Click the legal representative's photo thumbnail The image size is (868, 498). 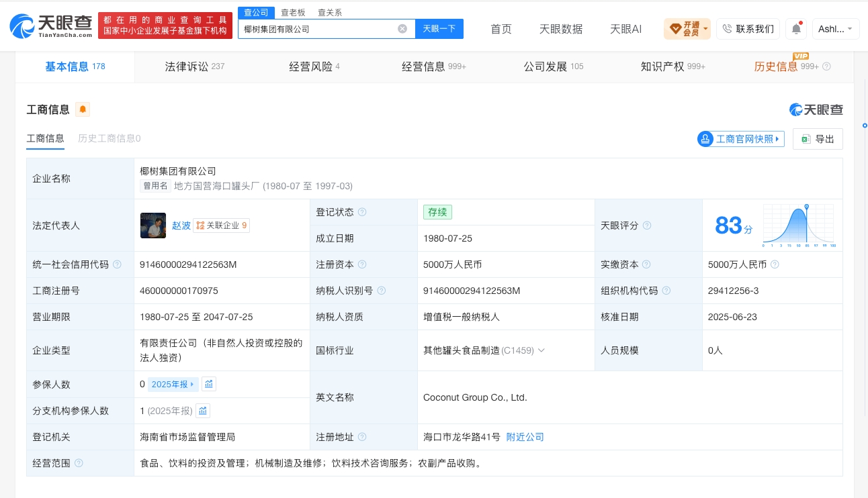[153, 226]
